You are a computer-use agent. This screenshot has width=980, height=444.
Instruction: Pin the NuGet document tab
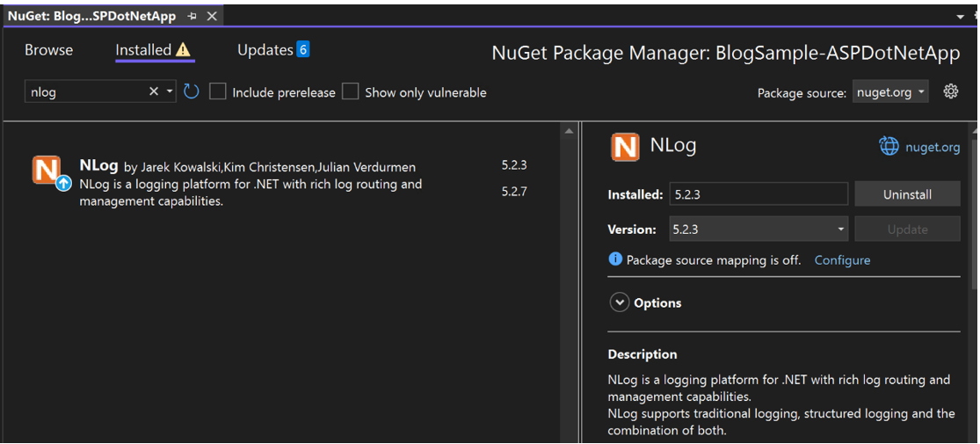pyautogui.click(x=192, y=17)
